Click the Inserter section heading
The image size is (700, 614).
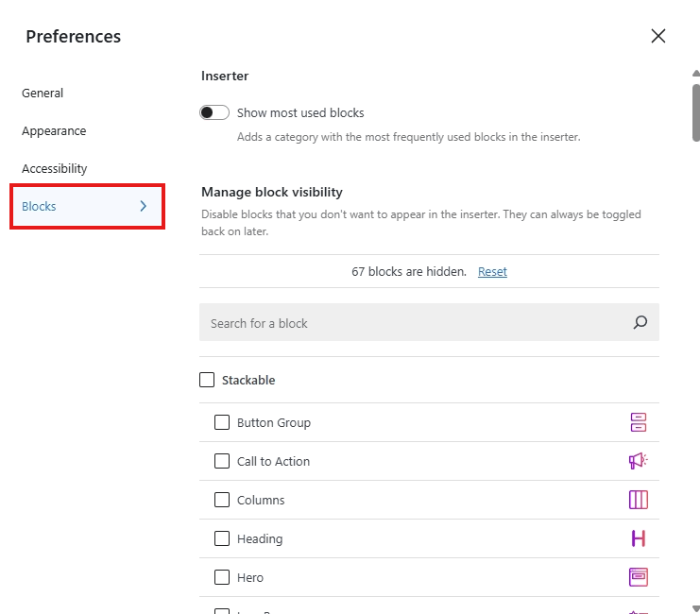point(225,76)
